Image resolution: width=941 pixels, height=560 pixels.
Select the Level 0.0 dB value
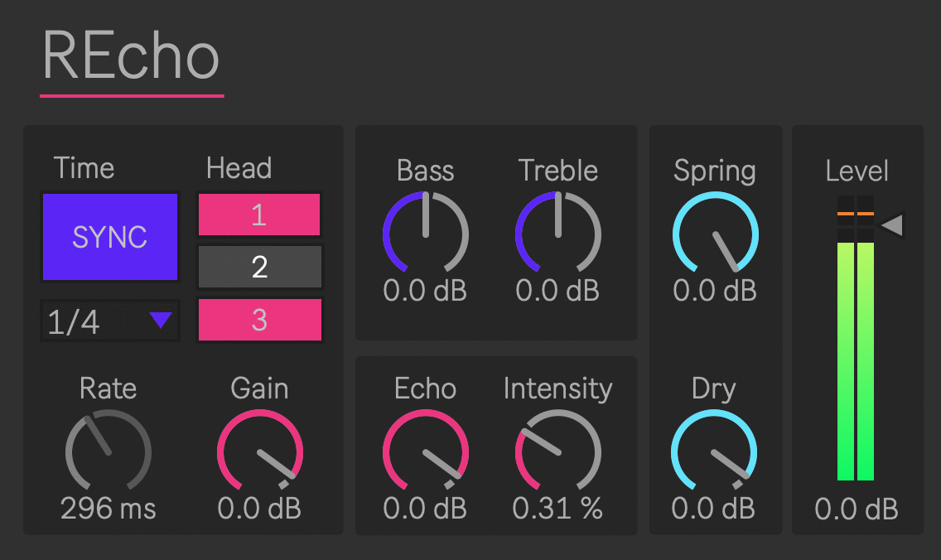point(857,509)
